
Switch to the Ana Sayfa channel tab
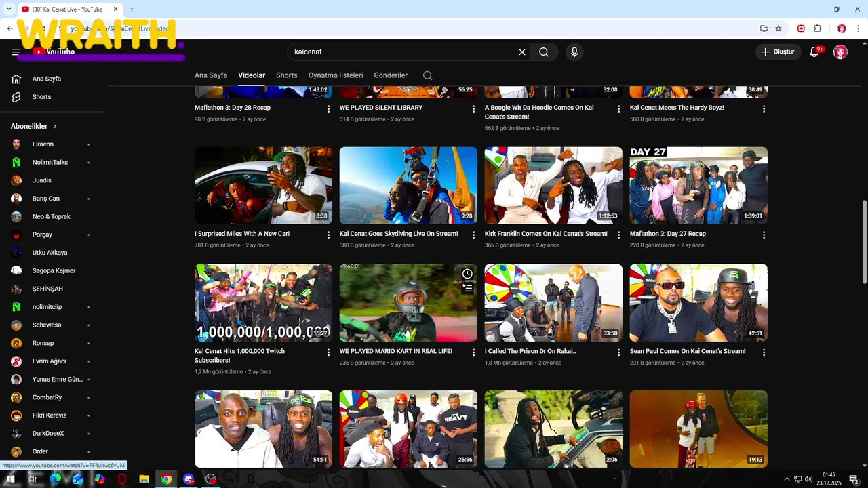[x=211, y=75]
